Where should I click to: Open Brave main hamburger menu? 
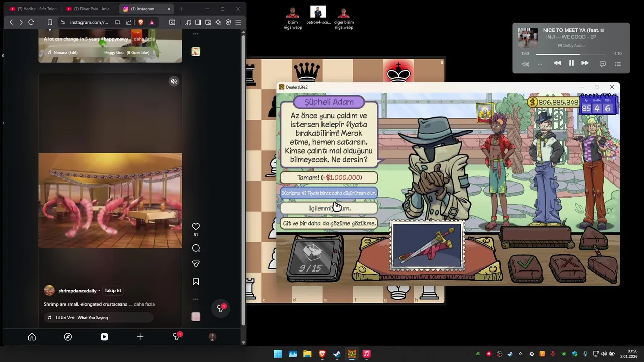pos(238,22)
